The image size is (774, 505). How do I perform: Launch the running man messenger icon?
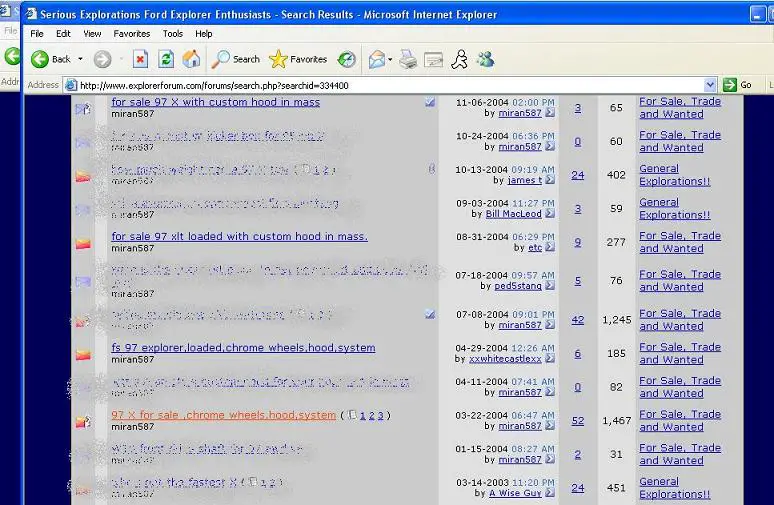point(460,60)
